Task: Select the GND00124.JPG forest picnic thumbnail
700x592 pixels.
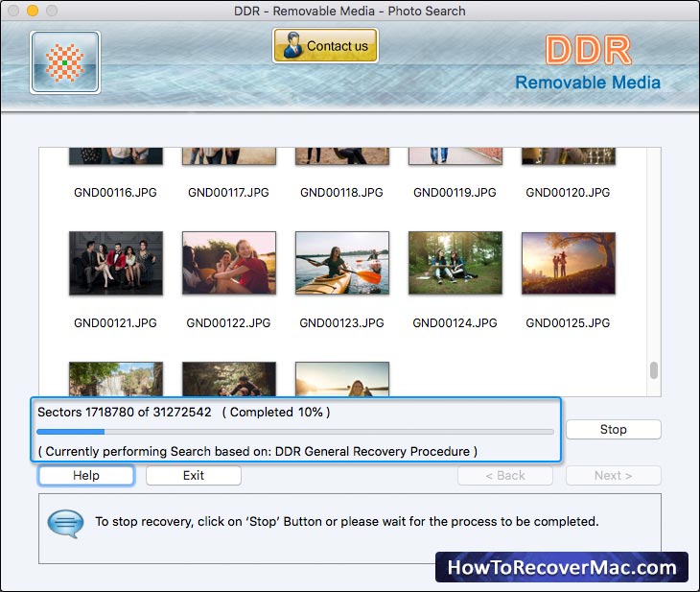Action: (x=455, y=263)
